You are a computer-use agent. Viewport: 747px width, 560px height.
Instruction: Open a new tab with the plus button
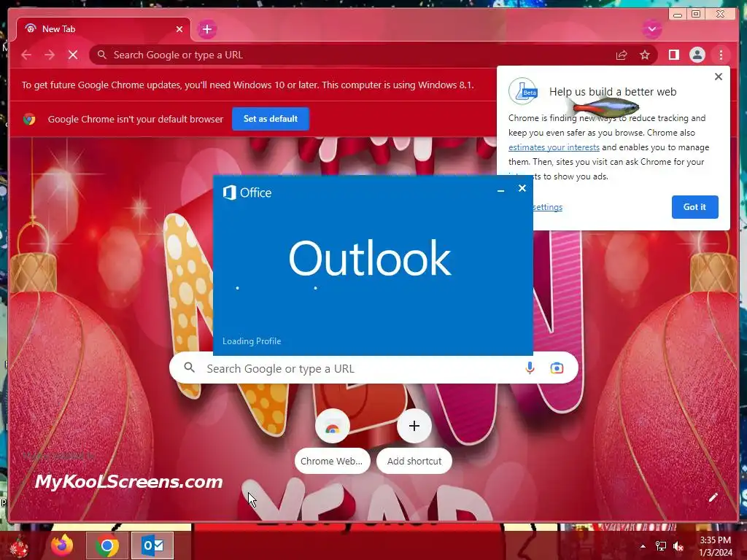tap(206, 29)
